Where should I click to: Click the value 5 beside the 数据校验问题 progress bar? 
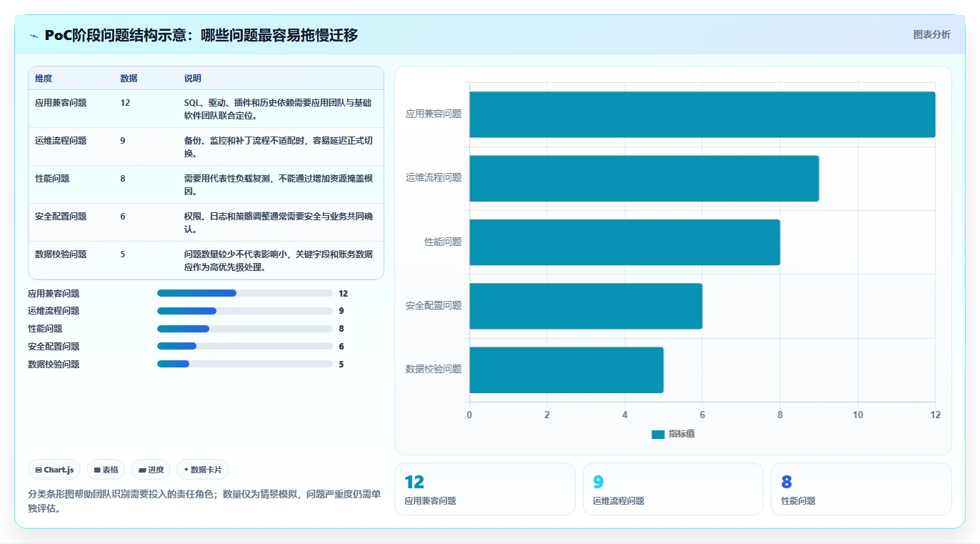coord(341,365)
